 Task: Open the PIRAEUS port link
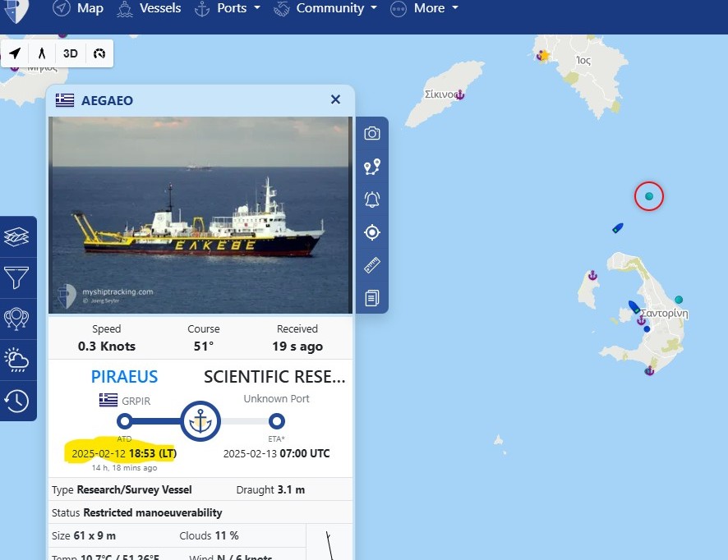coord(124,376)
